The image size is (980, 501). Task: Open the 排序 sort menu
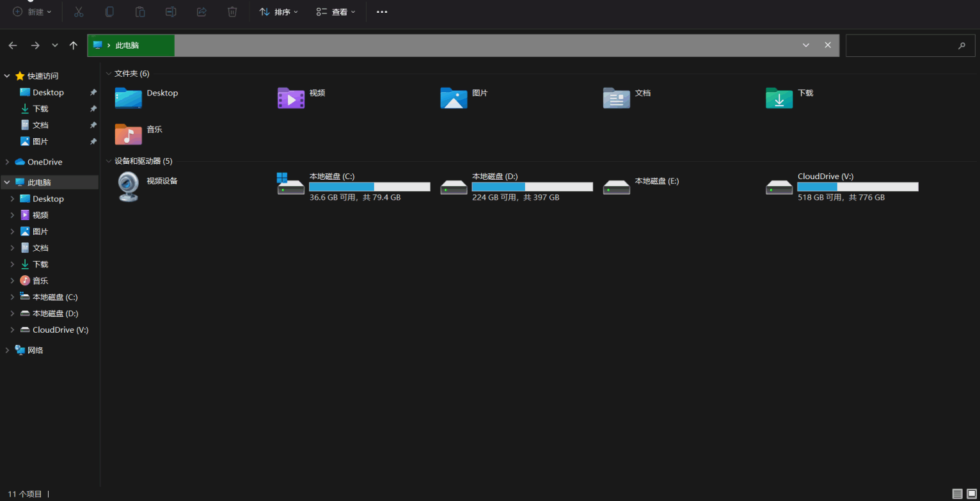(x=279, y=12)
